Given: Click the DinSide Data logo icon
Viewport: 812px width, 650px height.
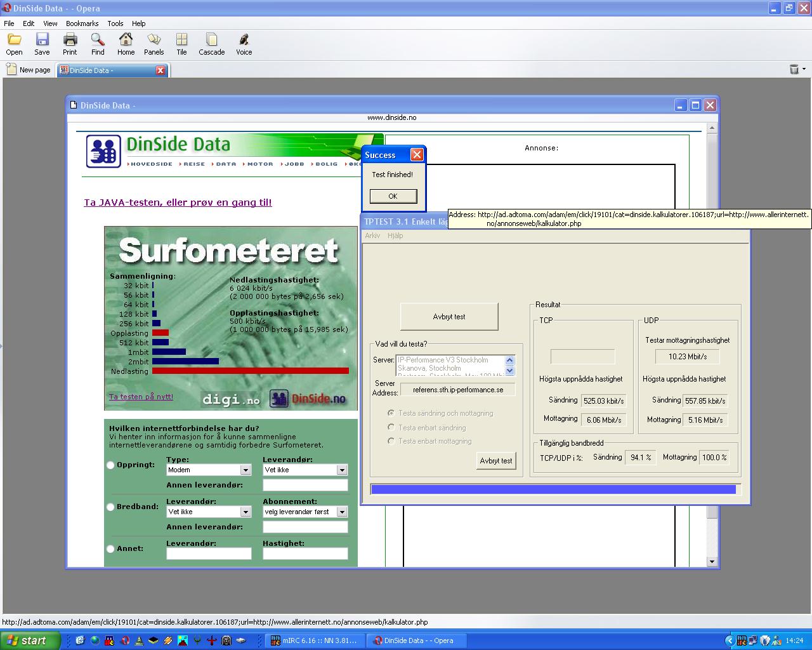Looking at the screenshot, I should click(103, 152).
